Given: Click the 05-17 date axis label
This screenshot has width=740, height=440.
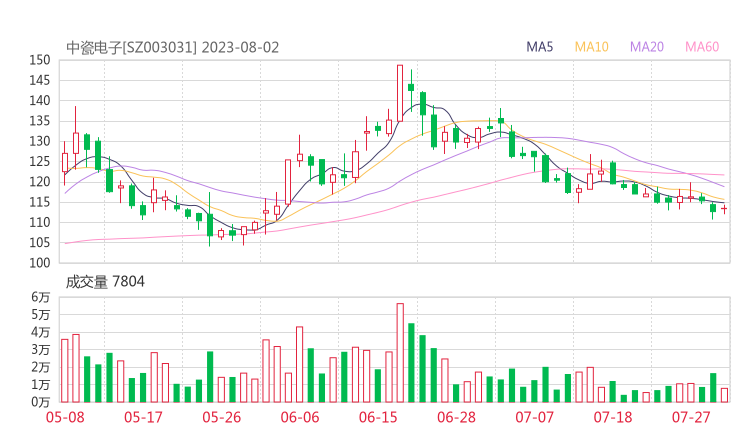Looking at the screenshot, I should (x=143, y=417).
